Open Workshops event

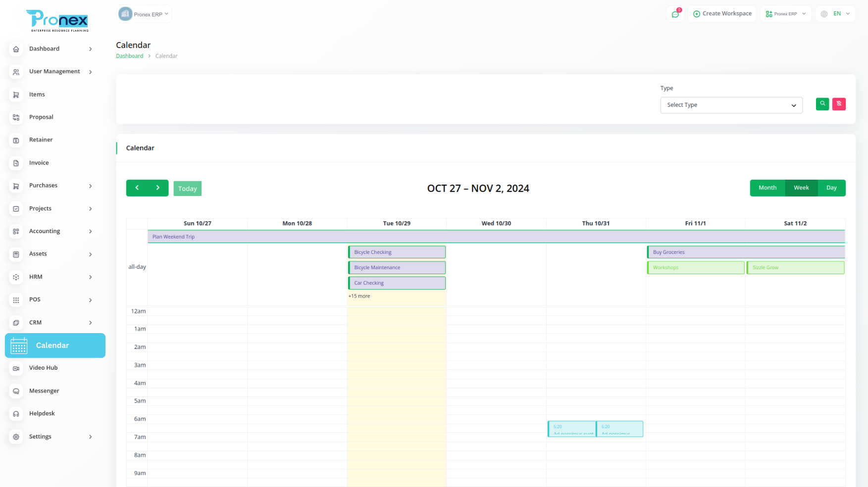(696, 267)
